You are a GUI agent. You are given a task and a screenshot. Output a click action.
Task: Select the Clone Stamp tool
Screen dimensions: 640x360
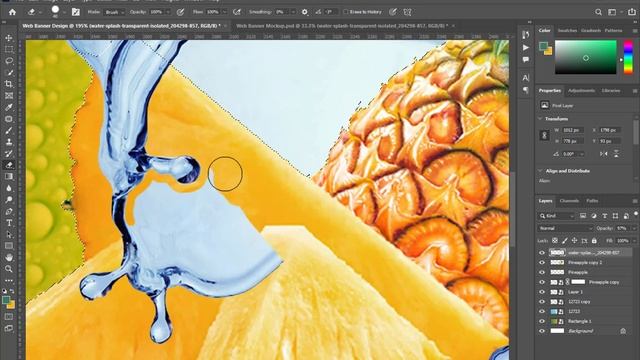click(9, 142)
